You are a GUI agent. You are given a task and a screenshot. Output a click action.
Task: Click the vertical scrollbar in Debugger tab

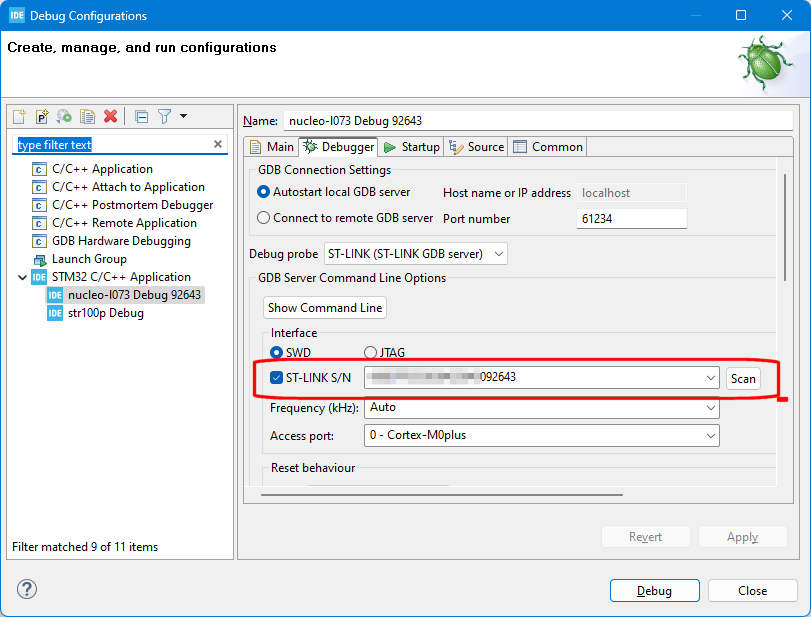click(785, 228)
